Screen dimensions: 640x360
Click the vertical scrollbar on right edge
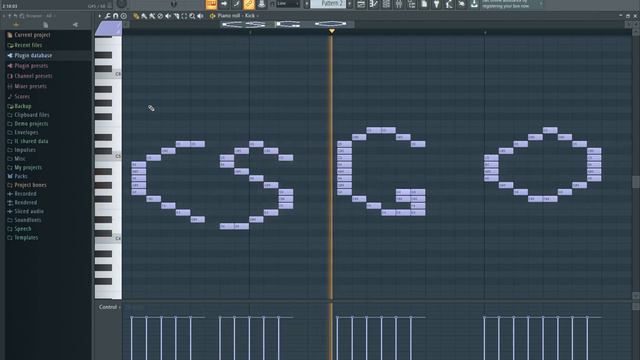pyautogui.click(x=636, y=182)
